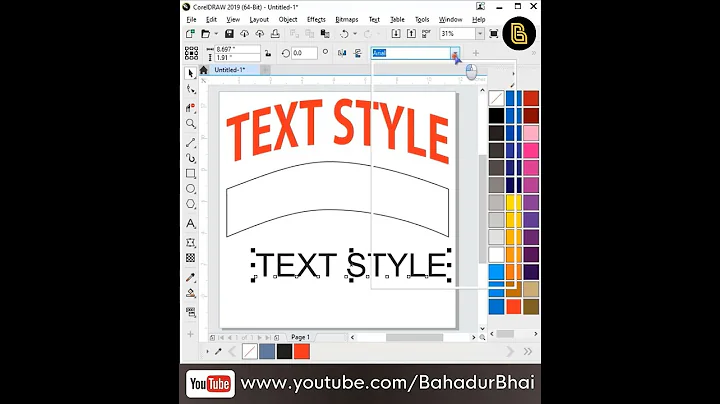The image size is (720, 404).
Task: Select the Freehand line tool
Action: (x=191, y=143)
